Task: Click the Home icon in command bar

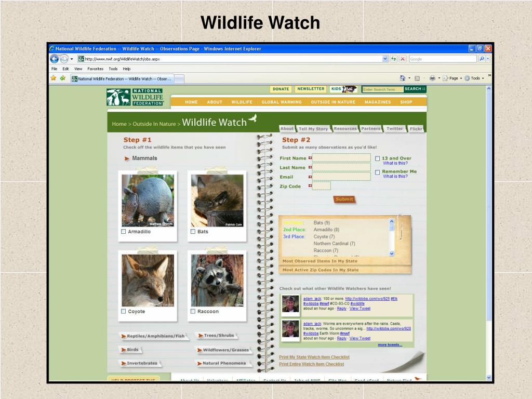Action: pos(403,78)
